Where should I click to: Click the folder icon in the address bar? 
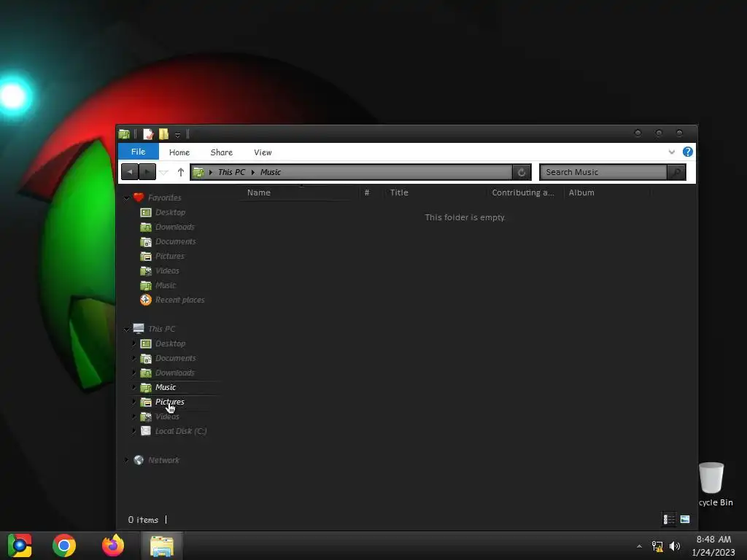(198, 172)
